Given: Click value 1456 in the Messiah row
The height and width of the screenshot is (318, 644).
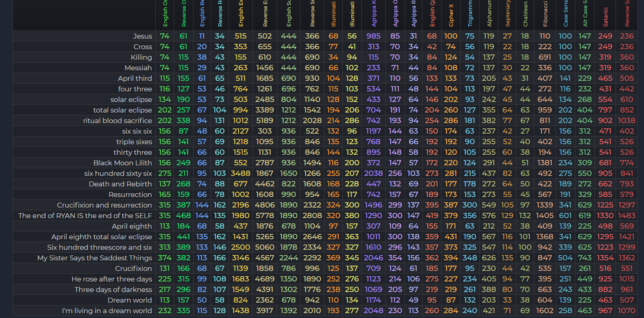Looking at the screenshot, I should click(265, 68).
